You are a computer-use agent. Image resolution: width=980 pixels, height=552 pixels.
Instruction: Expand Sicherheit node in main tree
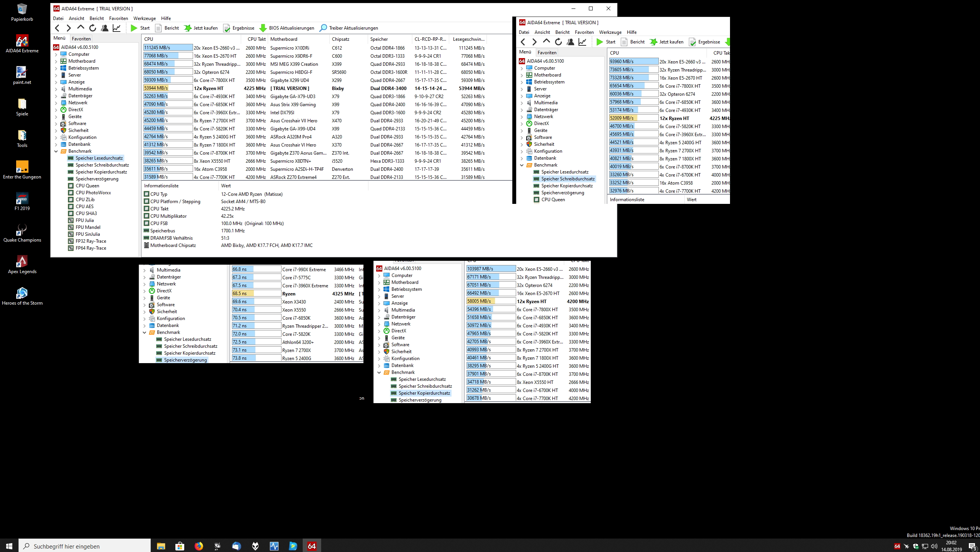(56, 130)
